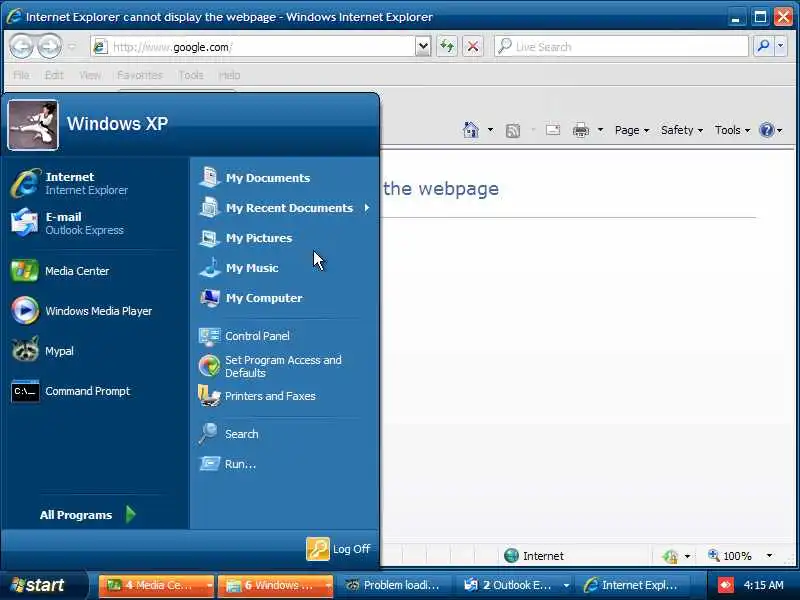Launch Outlook Express E-mail entry

[x=94, y=223]
